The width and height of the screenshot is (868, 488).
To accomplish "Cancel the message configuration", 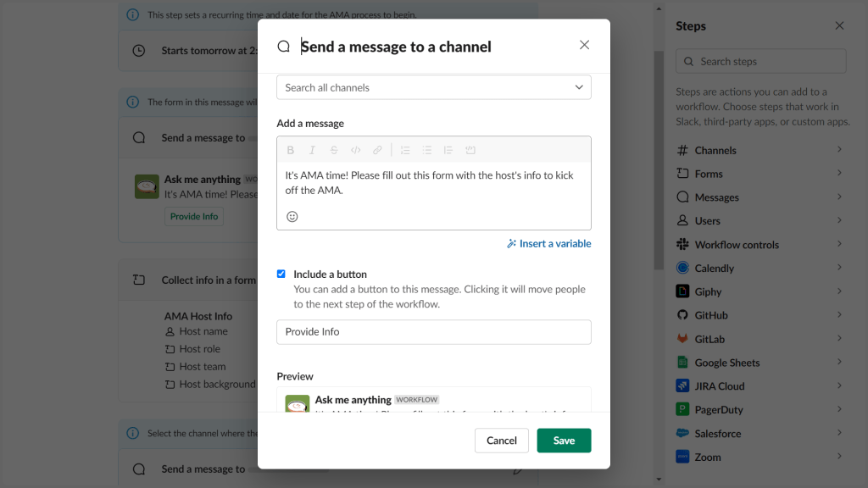I will tap(501, 440).
